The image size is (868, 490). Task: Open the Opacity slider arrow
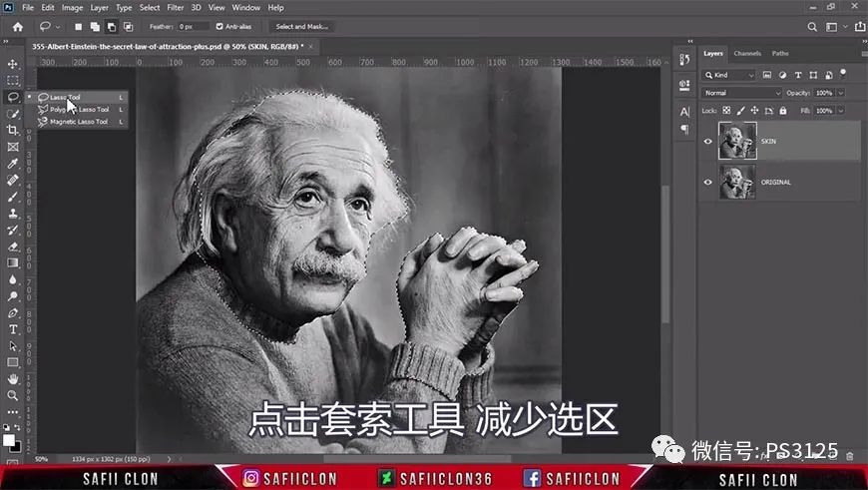pos(841,93)
